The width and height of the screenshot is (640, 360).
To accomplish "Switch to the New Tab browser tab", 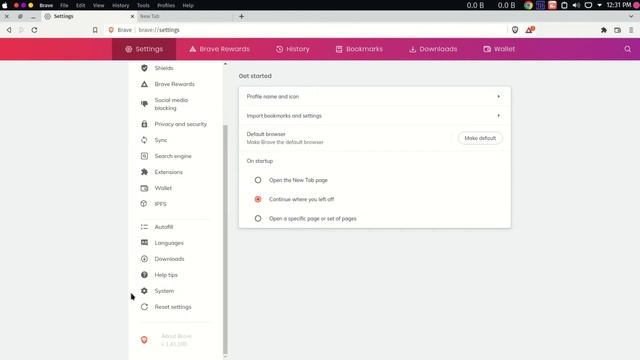I will click(185, 16).
